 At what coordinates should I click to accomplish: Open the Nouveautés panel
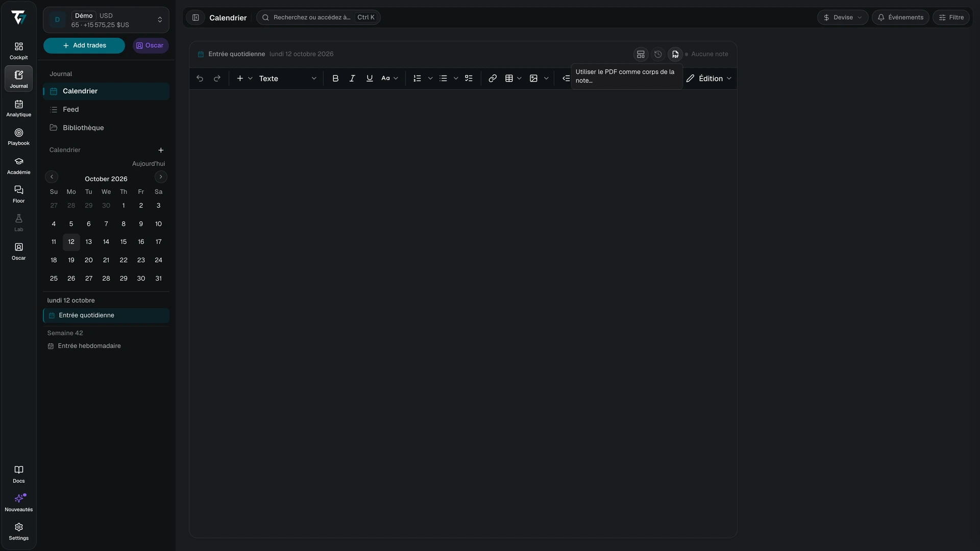(18, 503)
